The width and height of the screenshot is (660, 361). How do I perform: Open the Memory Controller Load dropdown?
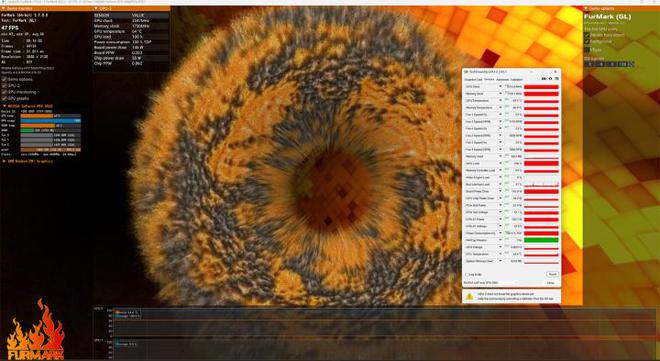coord(500,170)
